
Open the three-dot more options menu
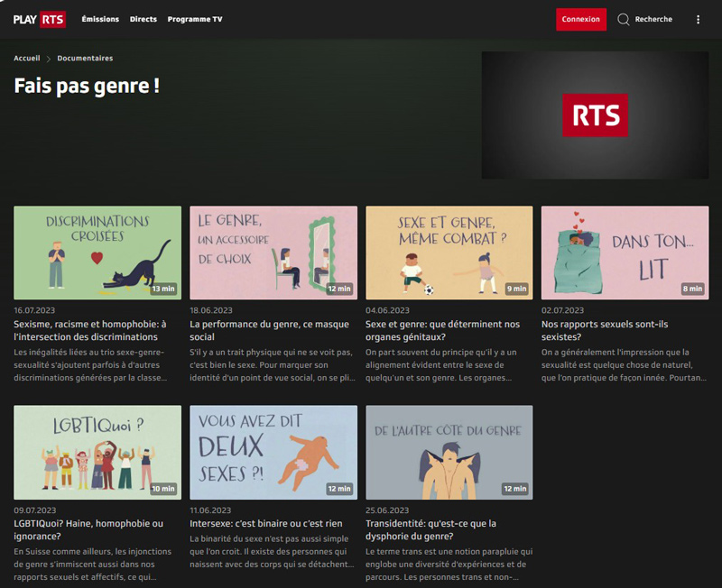click(x=698, y=19)
